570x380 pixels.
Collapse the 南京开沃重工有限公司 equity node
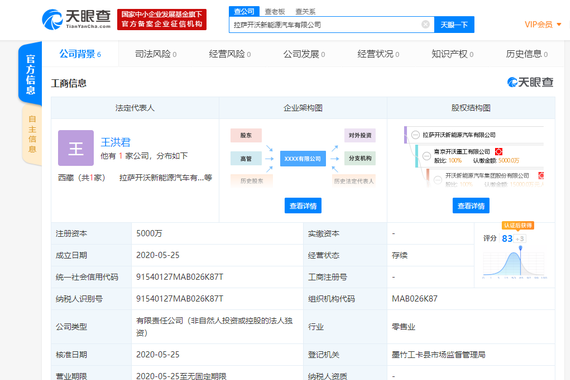click(427, 156)
